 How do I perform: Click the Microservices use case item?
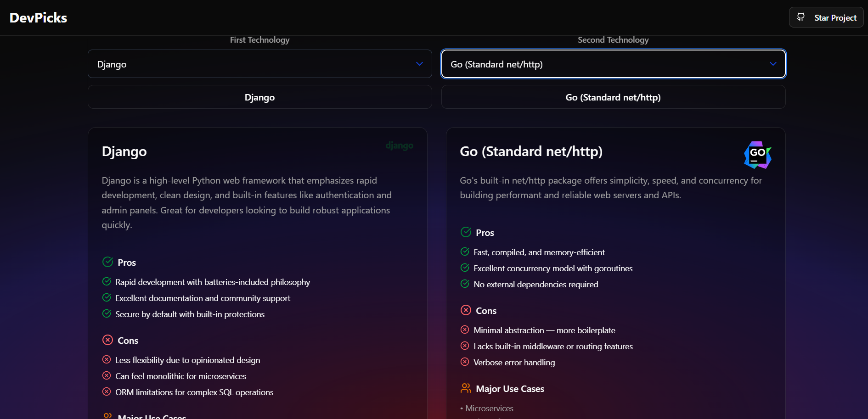[x=489, y=408]
